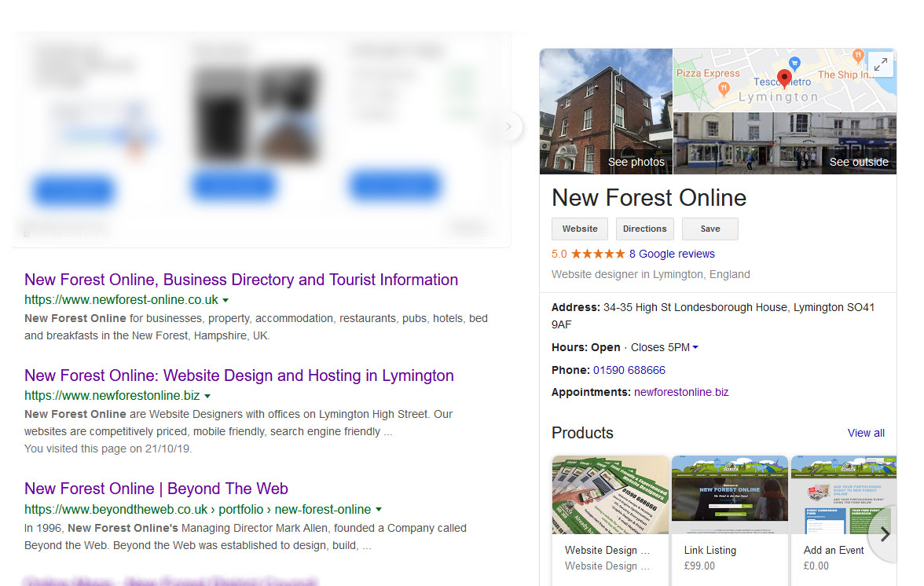The image size is (924, 586).
Task: Click the Website button
Action: point(580,229)
